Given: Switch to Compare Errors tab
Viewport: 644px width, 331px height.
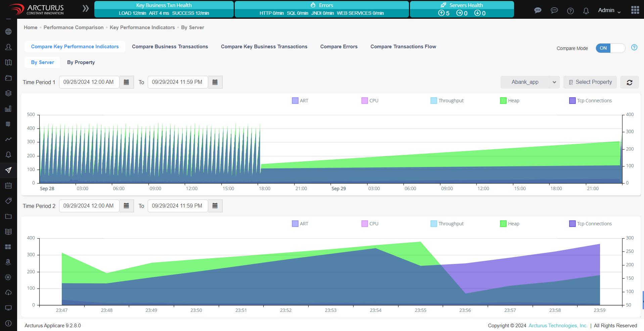Looking at the screenshot, I should click(x=338, y=47).
